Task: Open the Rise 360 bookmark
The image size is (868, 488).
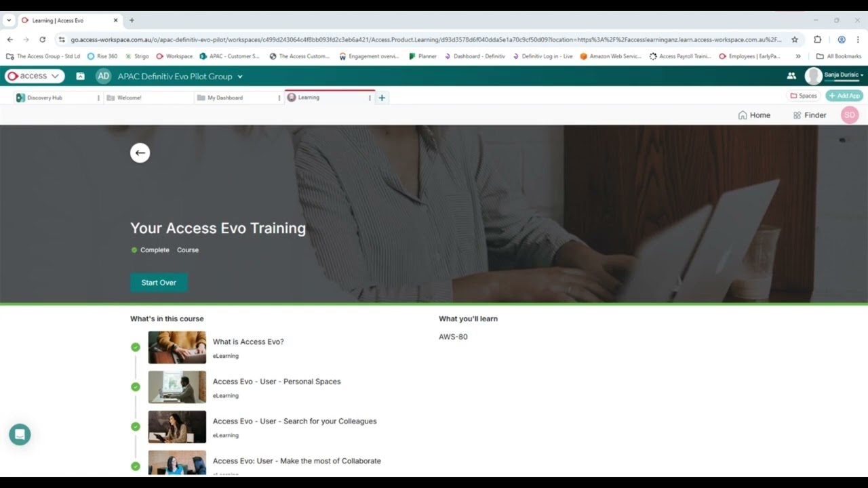Action: tap(102, 56)
